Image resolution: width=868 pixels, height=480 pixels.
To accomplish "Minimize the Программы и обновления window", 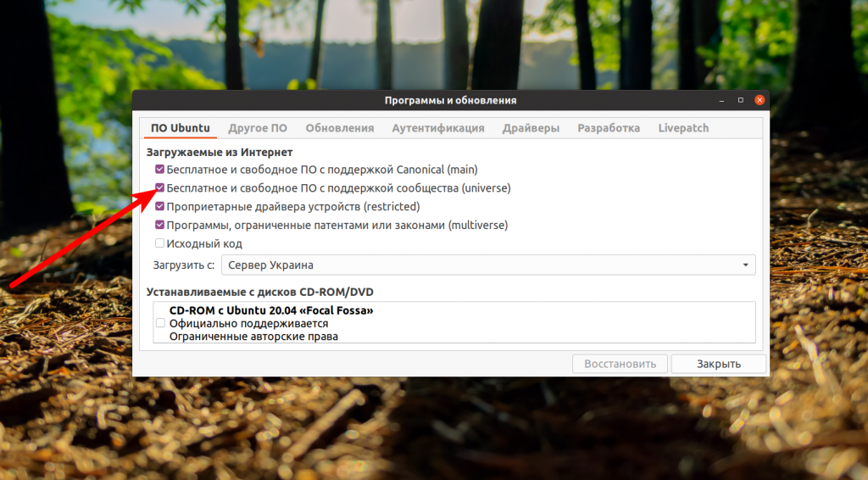I will pos(721,100).
